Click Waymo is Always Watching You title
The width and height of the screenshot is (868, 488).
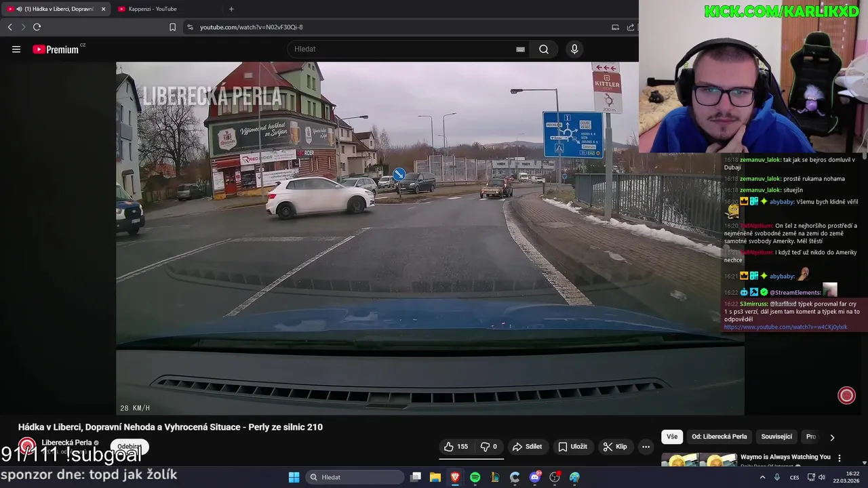pyautogui.click(x=785, y=457)
